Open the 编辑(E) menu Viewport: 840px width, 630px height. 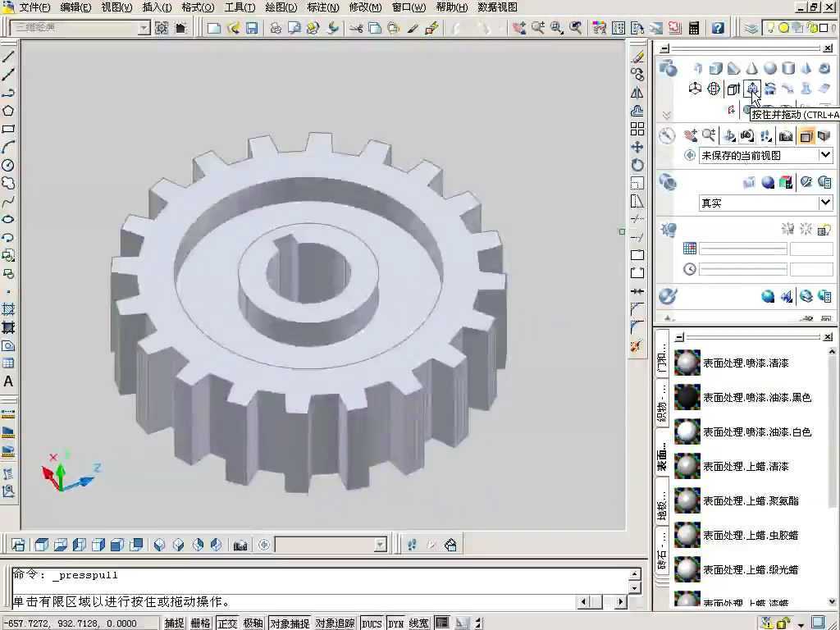click(x=76, y=7)
